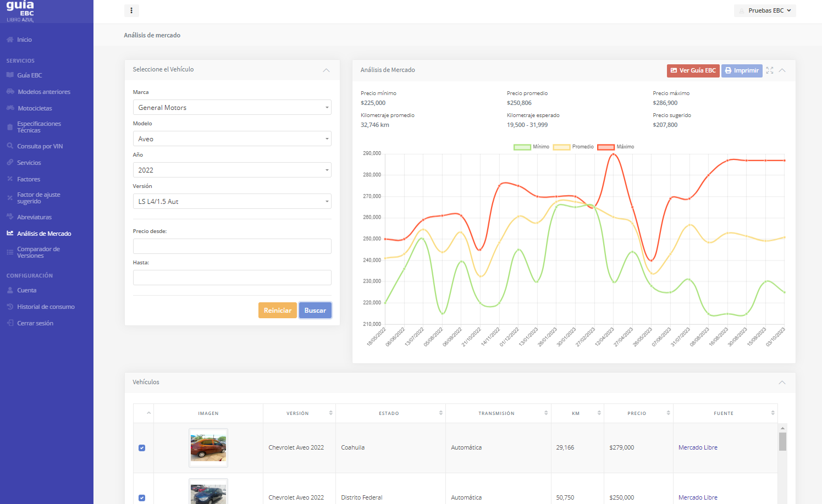Click the Guía EBC logo
Viewport: 822px width, 504px height.
(21, 11)
